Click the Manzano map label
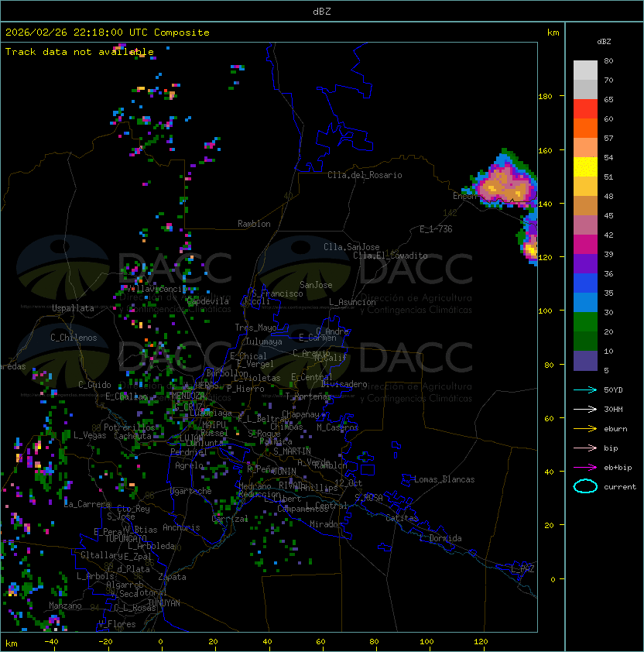Screen dimensions: 644x652 65,606
